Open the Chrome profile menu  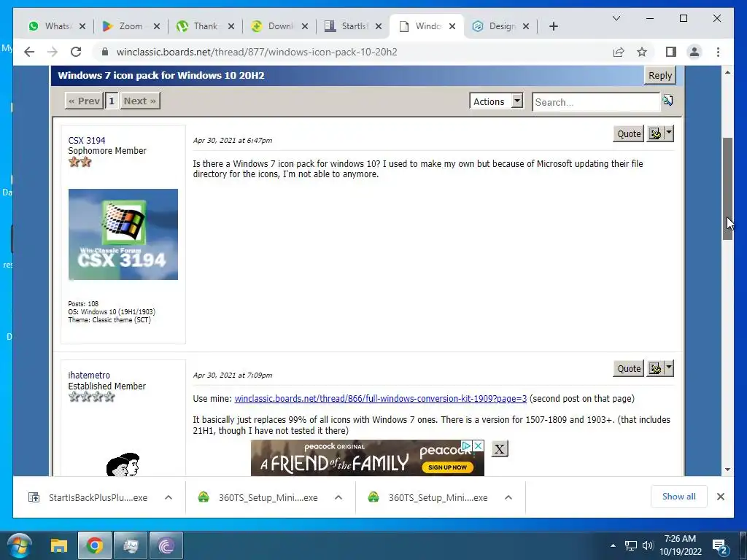point(694,52)
